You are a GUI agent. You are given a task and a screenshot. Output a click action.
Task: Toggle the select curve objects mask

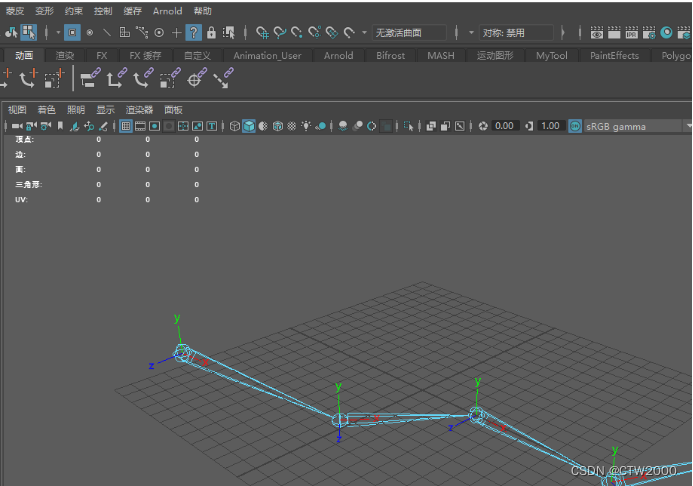[x=107, y=33]
